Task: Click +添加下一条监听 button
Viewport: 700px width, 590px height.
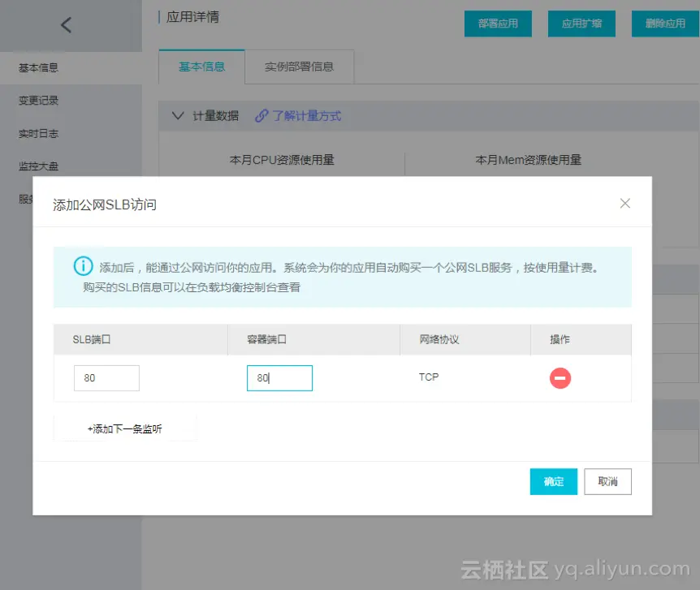Action: click(125, 429)
